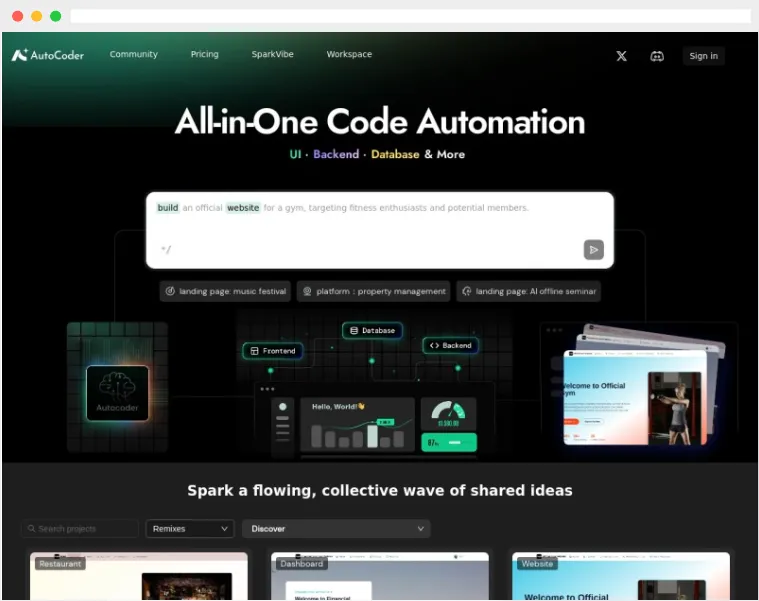Image resolution: width=759 pixels, height=601 pixels.
Task: Click the highlighted 'build' keyword
Action: click(168, 208)
